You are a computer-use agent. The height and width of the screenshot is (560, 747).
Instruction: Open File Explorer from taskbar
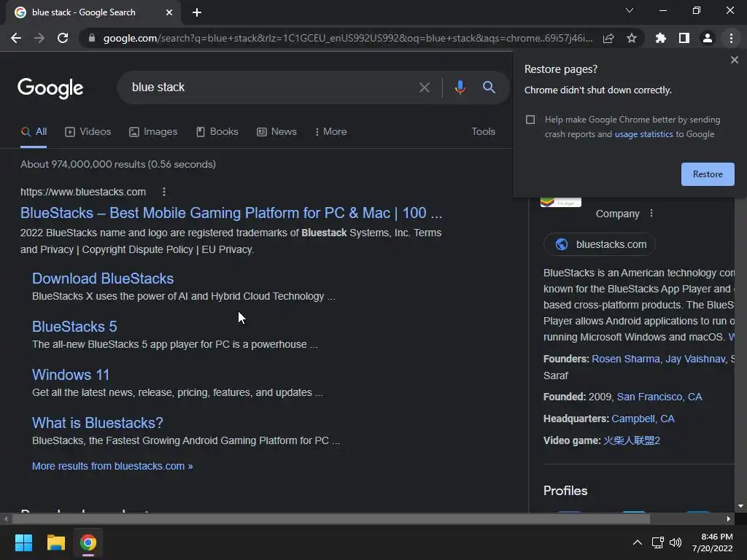click(55, 542)
